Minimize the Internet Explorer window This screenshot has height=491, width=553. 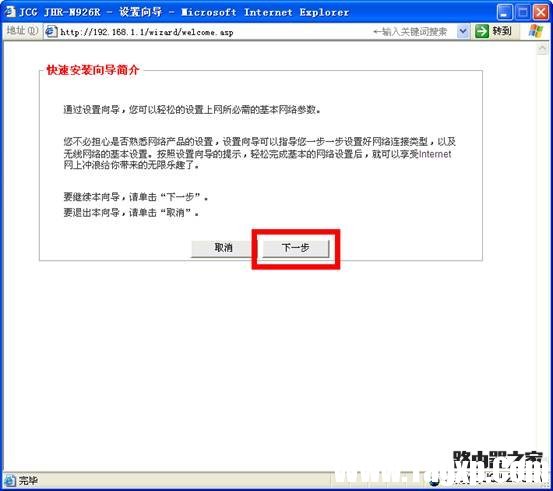[x=505, y=12]
